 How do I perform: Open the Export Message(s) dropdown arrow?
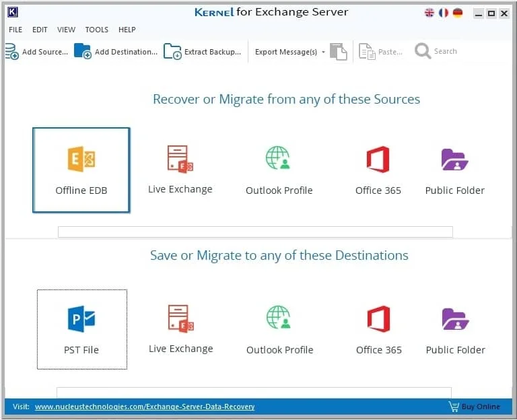[323, 52]
